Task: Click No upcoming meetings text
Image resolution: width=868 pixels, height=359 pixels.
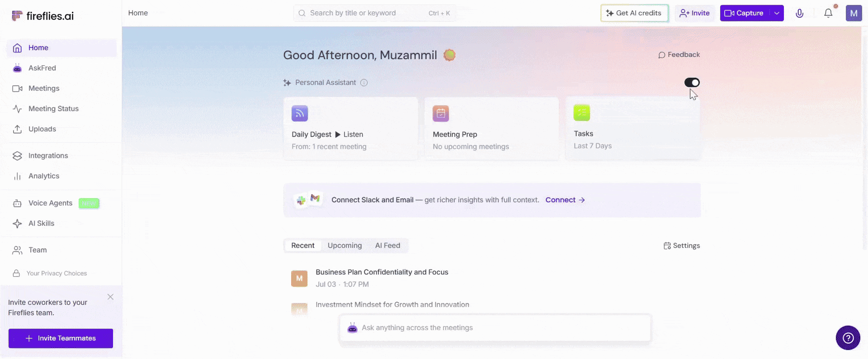Action: (471, 147)
